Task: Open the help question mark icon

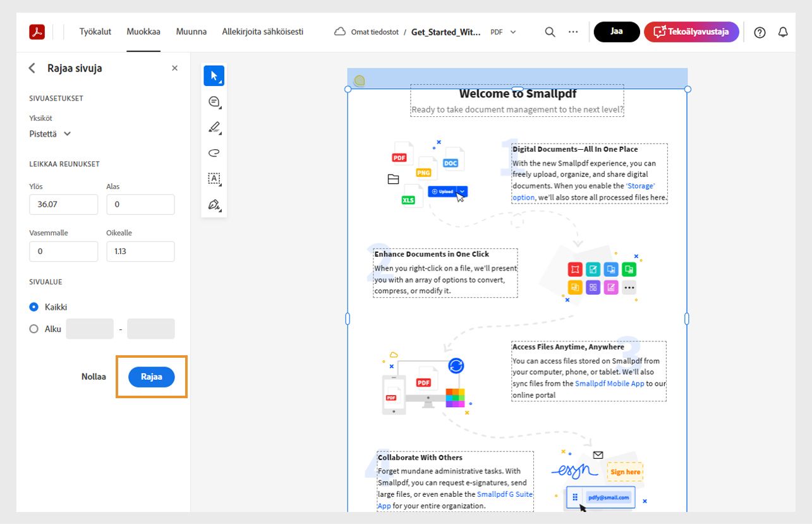Action: (x=760, y=32)
